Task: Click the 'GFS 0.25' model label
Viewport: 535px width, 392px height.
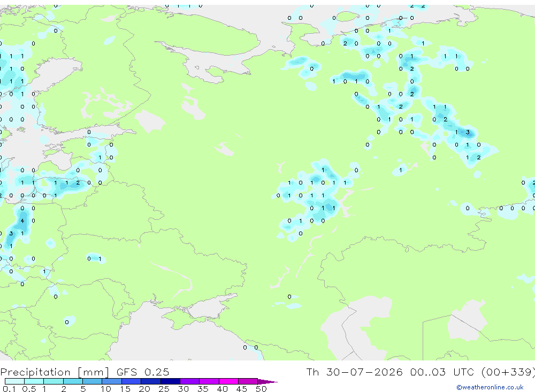Action: pyautogui.click(x=143, y=372)
